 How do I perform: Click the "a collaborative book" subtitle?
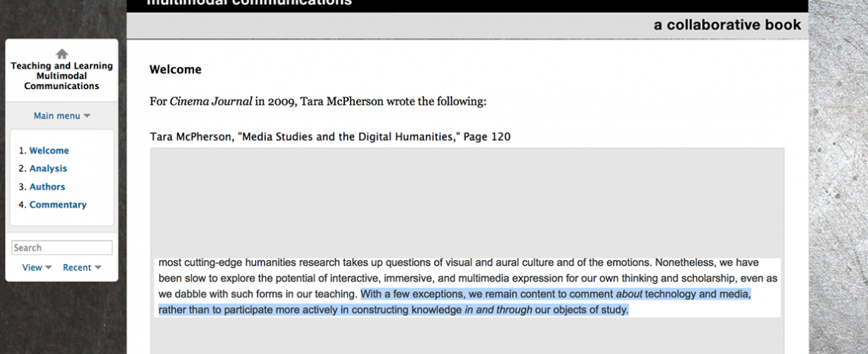[x=726, y=25]
